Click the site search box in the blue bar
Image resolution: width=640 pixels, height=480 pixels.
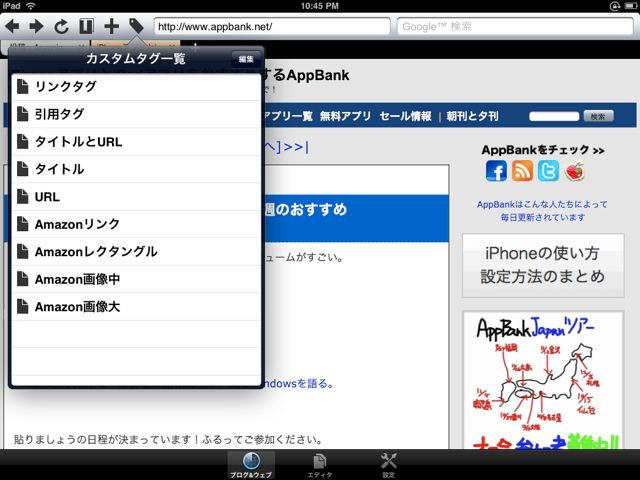[554, 116]
